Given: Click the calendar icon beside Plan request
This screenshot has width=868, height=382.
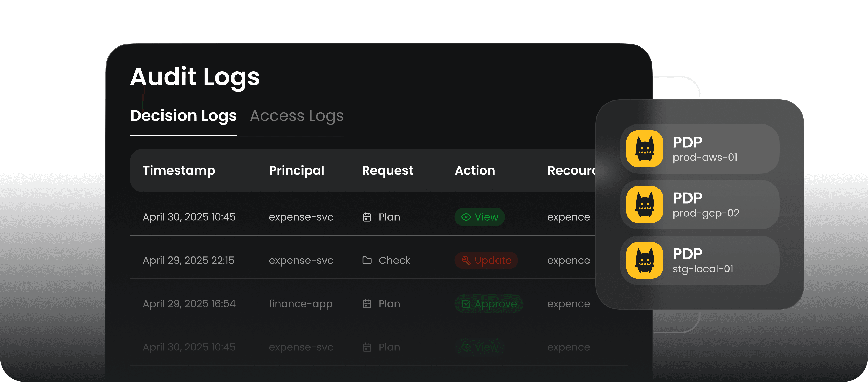Looking at the screenshot, I should coord(368,217).
